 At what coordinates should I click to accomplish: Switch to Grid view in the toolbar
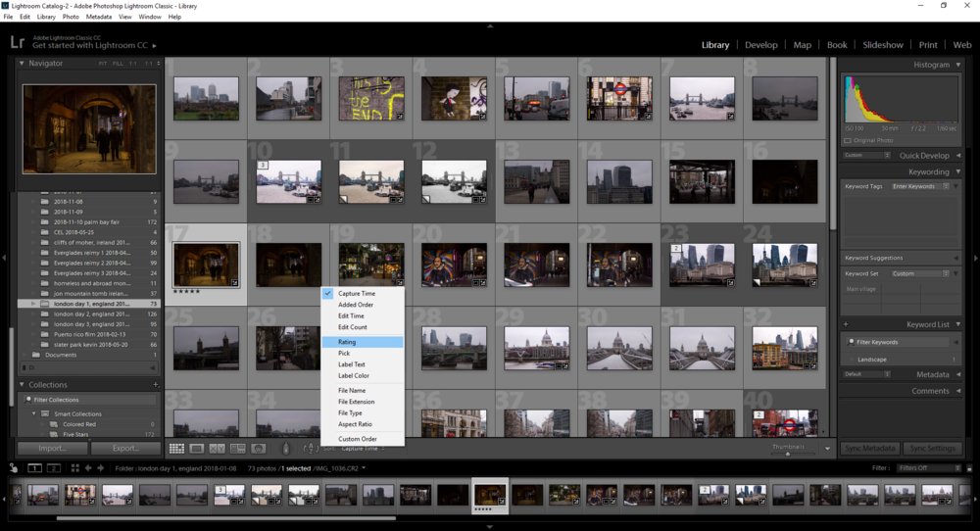(x=176, y=449)
